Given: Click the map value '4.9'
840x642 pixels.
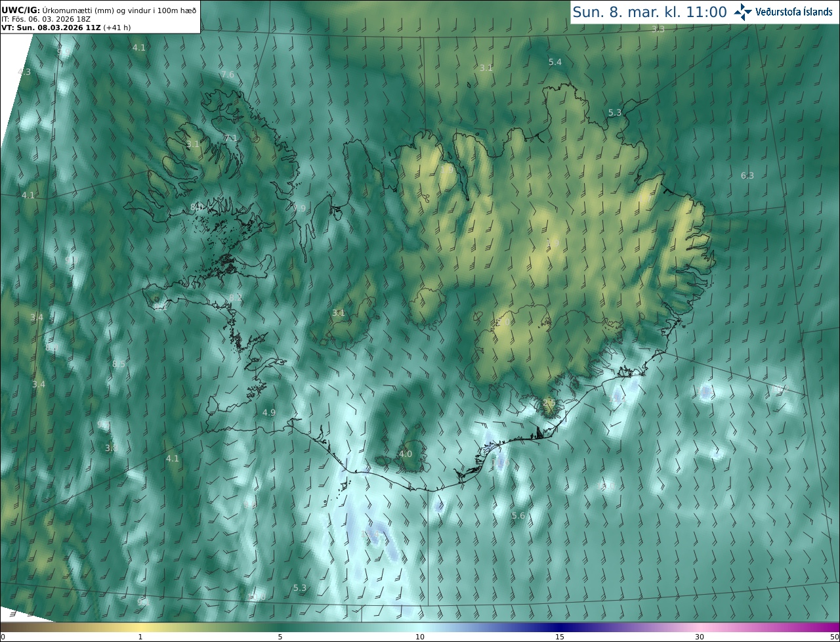Looking at the screenshot, I should (269, 412).
